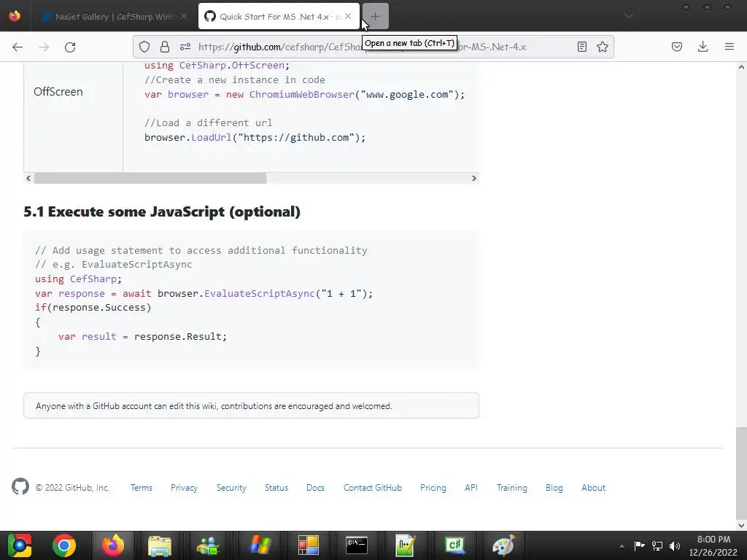
Task: Go back to the previous page
Action: tap(18, 47)
